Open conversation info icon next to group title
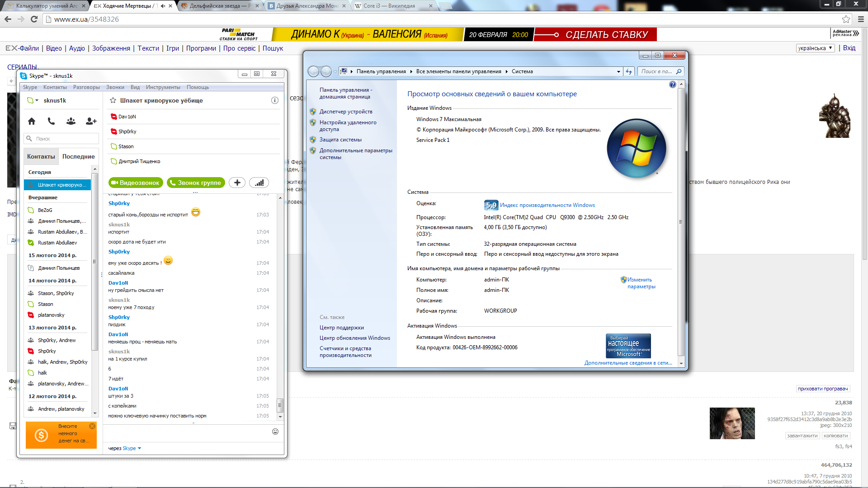Image resolution: width=868 pixels, height=488 pixels. 274,100
